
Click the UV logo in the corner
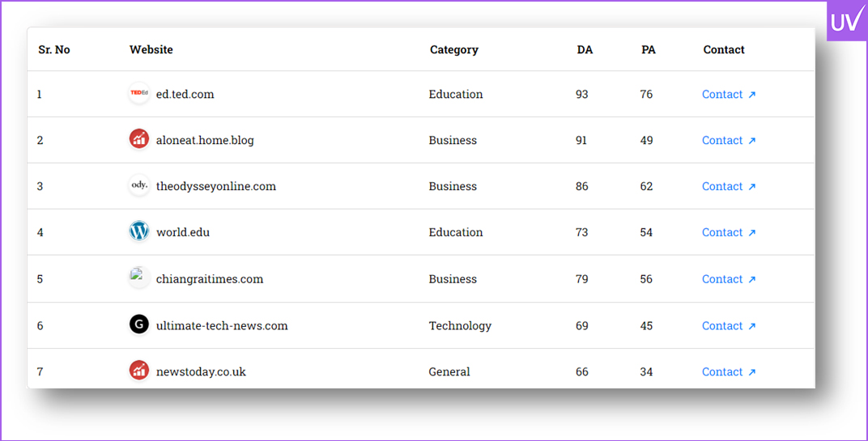click(x=846, y=21)
